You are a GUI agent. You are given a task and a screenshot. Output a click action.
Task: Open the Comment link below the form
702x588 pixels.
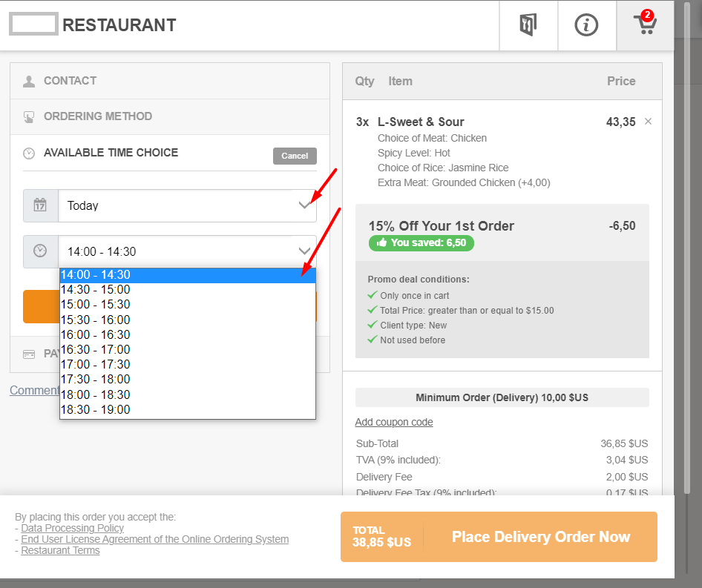pos(34,390)
